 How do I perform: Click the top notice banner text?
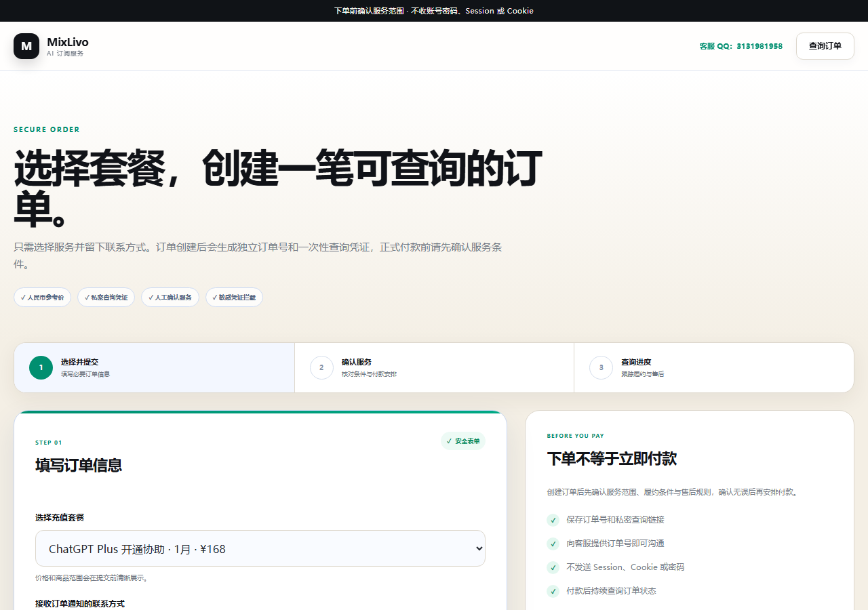point(434,11)
